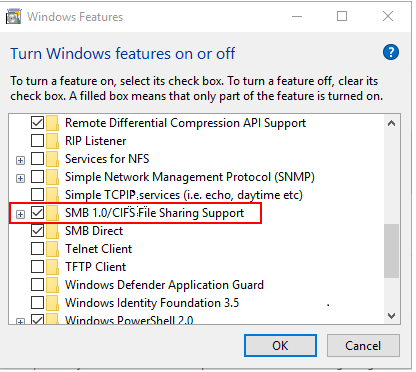Screen dimensions: 416x372
Task: Enable the Telnet Client checkbox
Action: click(x=37, y=249)
